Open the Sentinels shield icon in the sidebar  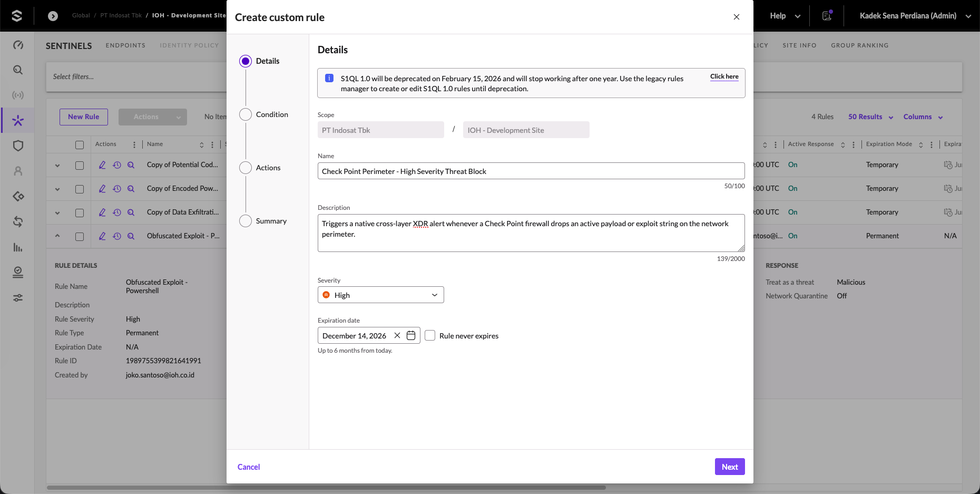click(x=18, y=146)
